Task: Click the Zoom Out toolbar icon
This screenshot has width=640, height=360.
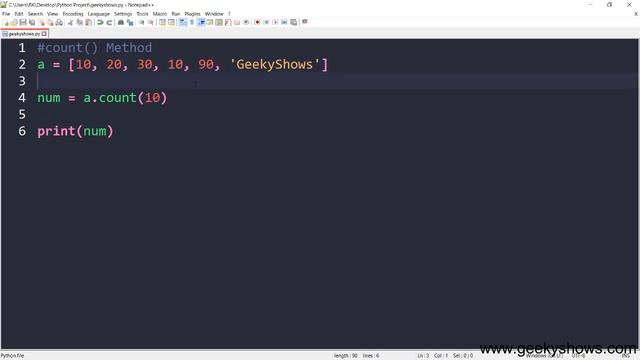Action: pos(151,22)
